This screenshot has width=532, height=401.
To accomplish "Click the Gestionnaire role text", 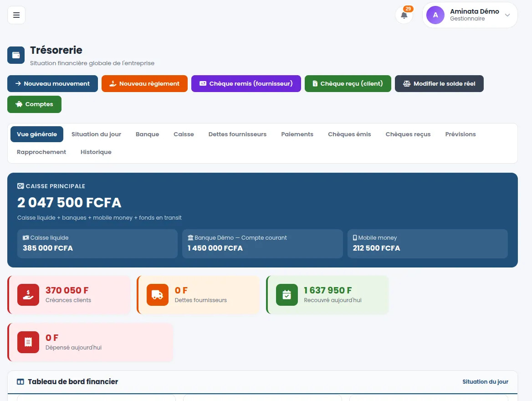I will pos(467,19).
